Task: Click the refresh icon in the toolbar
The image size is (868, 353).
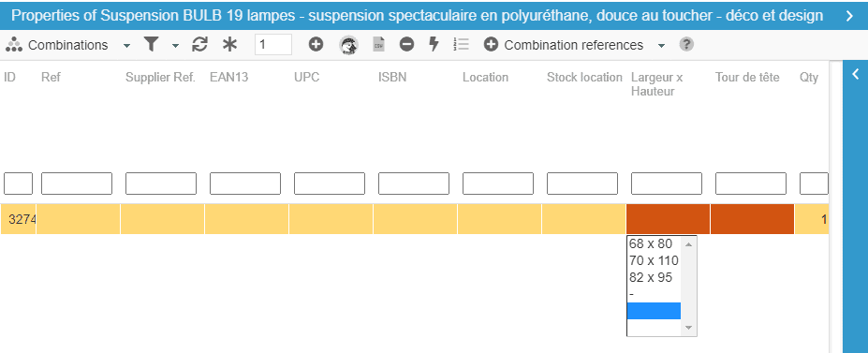Action: coord(199,45)
